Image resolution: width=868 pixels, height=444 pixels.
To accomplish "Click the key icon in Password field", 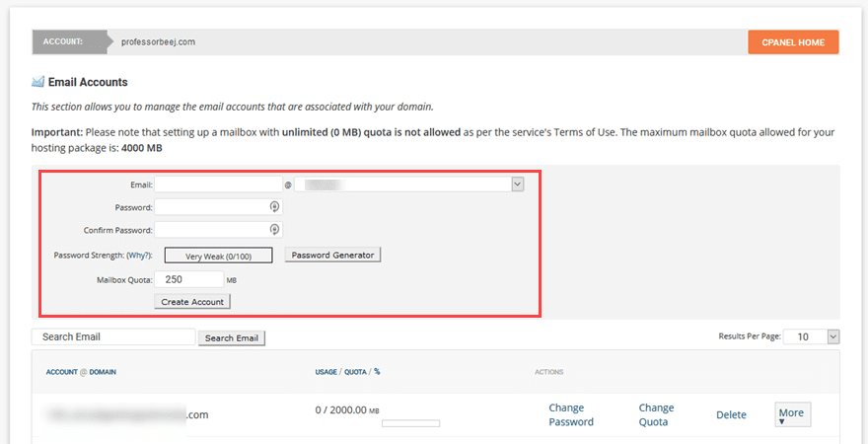I will (x=275, y=207).
